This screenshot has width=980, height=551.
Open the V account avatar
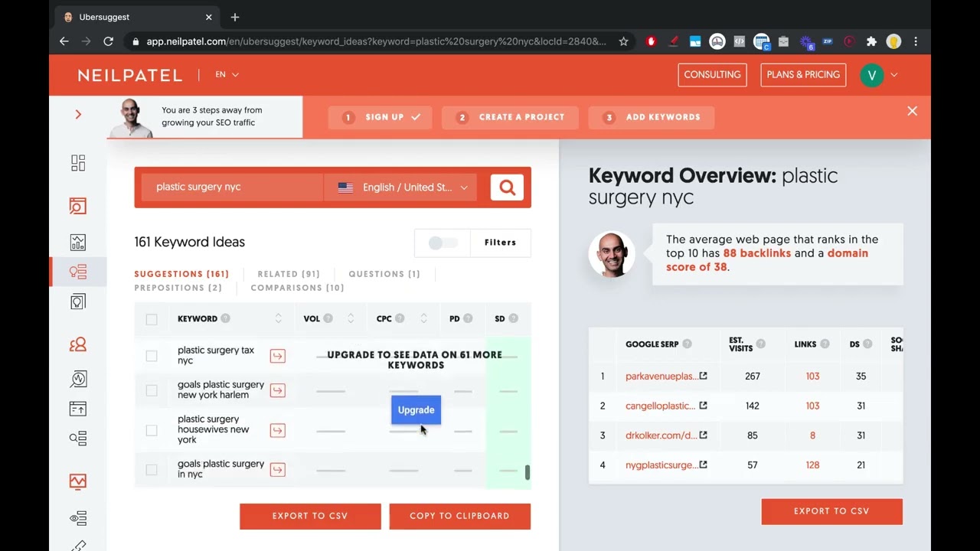pos(871,75)
